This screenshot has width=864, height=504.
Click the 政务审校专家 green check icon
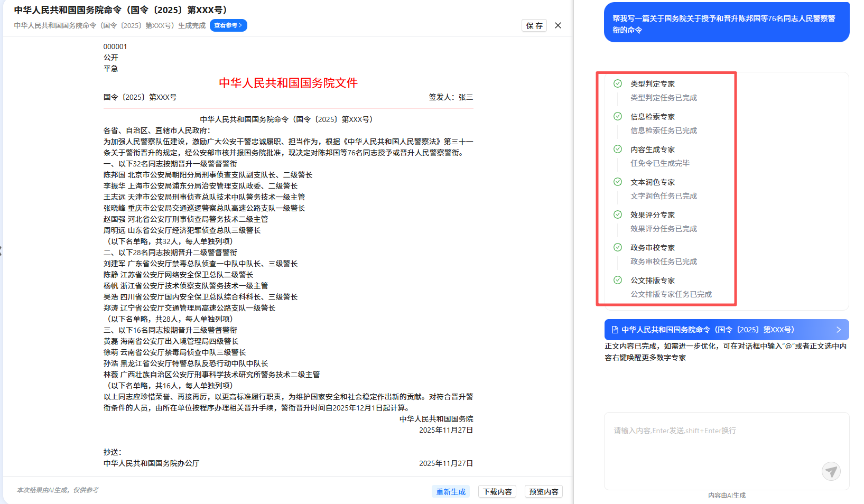pyautogui.click(x=617, y=247)
